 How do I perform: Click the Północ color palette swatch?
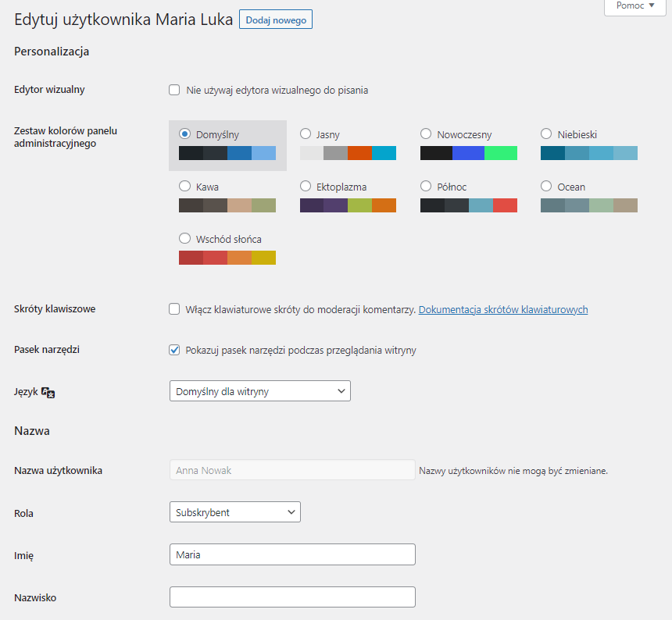[x=469, y=205]
